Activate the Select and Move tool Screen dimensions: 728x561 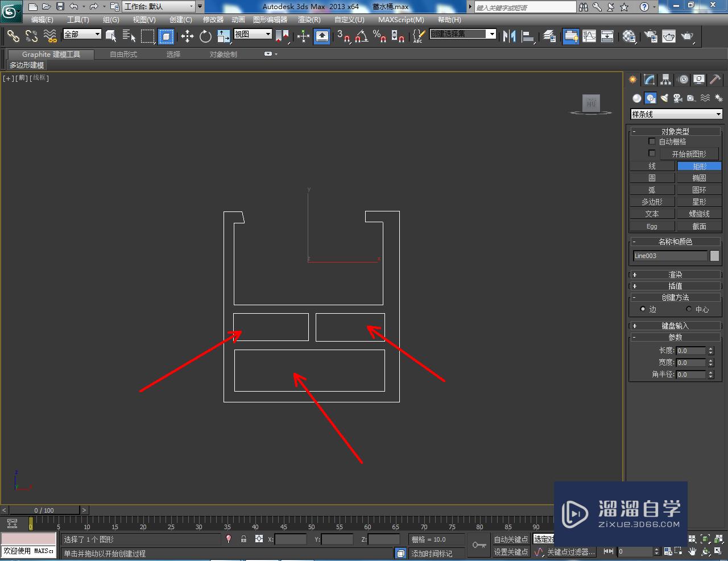[x=187, y=36]
